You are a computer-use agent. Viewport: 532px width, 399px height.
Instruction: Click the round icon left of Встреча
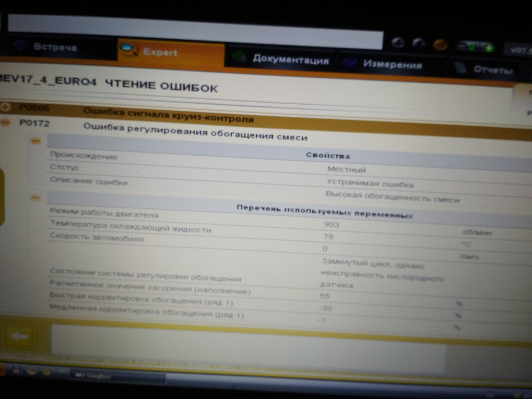point(21,45)
